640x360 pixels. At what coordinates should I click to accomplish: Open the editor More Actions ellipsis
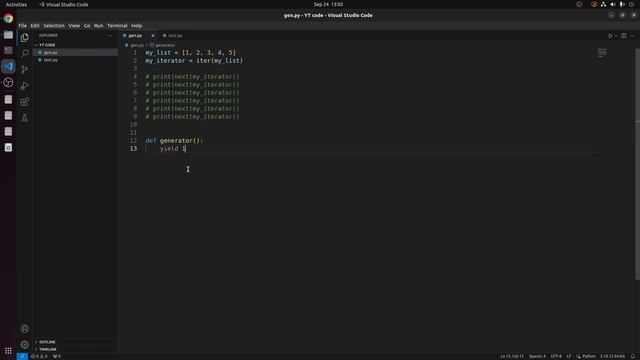(632, 36)
